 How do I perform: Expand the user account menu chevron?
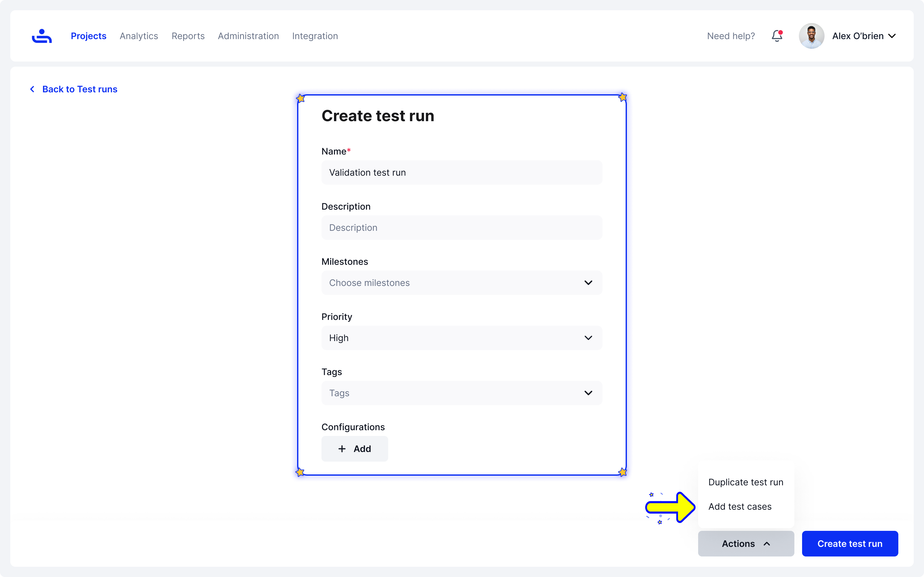[892, 36]
